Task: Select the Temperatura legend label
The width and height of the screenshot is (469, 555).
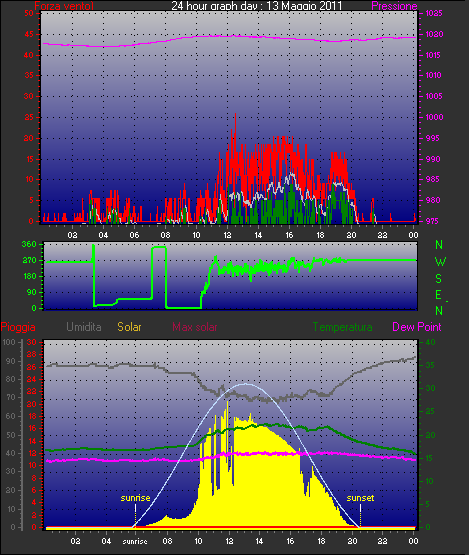Action: 342,327
